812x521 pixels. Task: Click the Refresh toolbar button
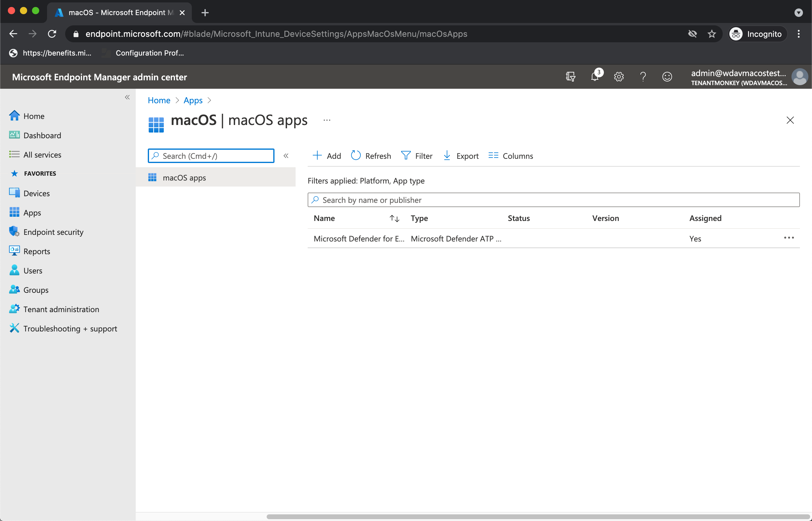coord(371,156)
